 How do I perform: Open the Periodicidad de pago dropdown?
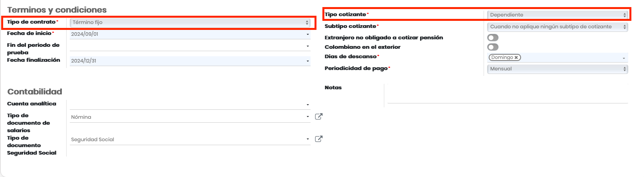coord(557,69)
